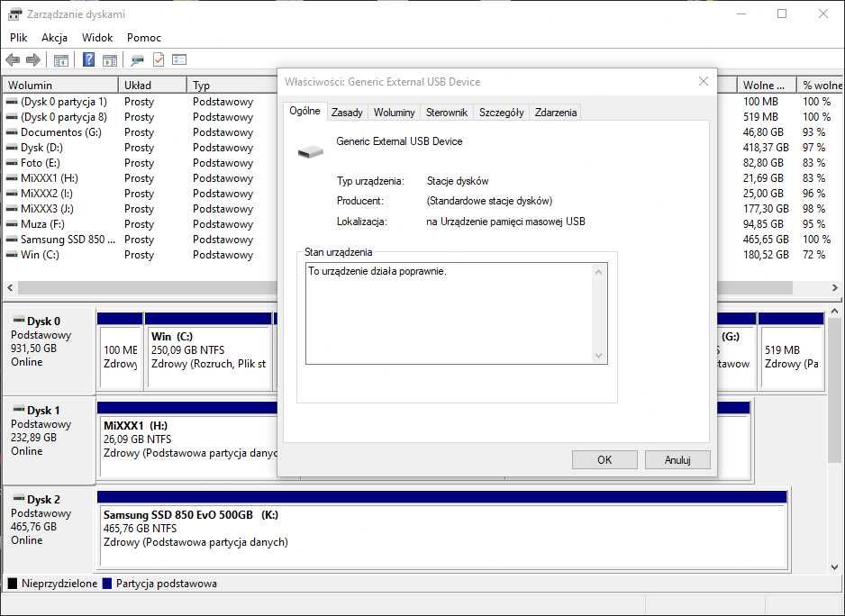This screenshot has width=845, height=616.
Task: Click the show/hide console tree icon
Action: tap(61, 59)
